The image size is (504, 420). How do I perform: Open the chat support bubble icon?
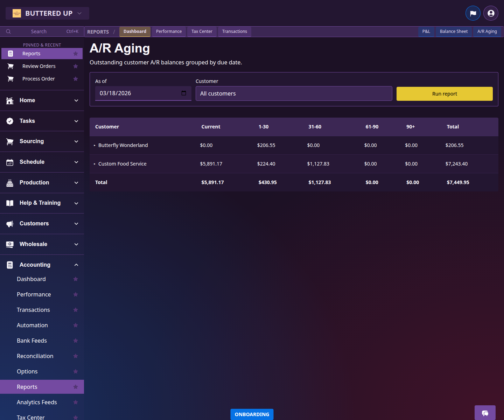[485, 413]
